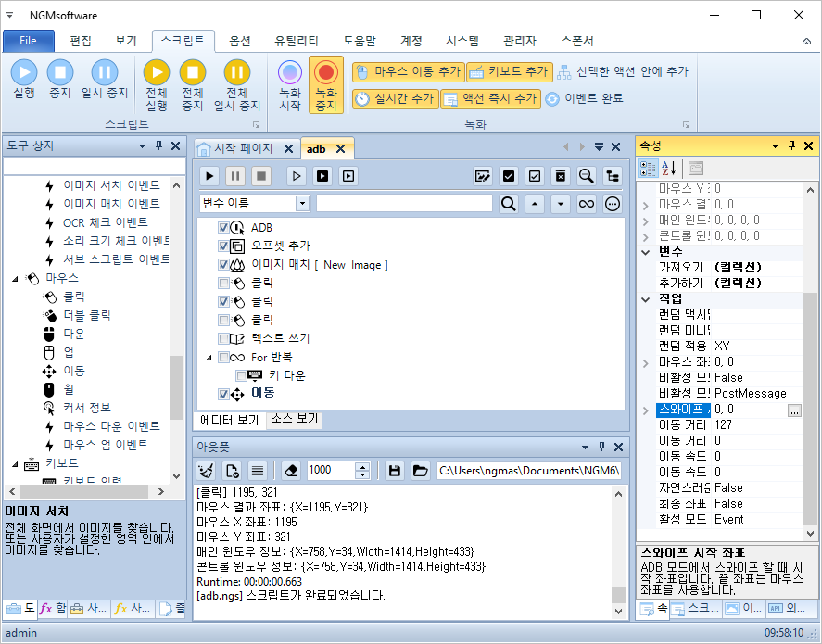The width and height of the screenshot is (822, 644).
Task: Click the outlined checkbox icon in editor toolbar
Action: pos(534,176)
